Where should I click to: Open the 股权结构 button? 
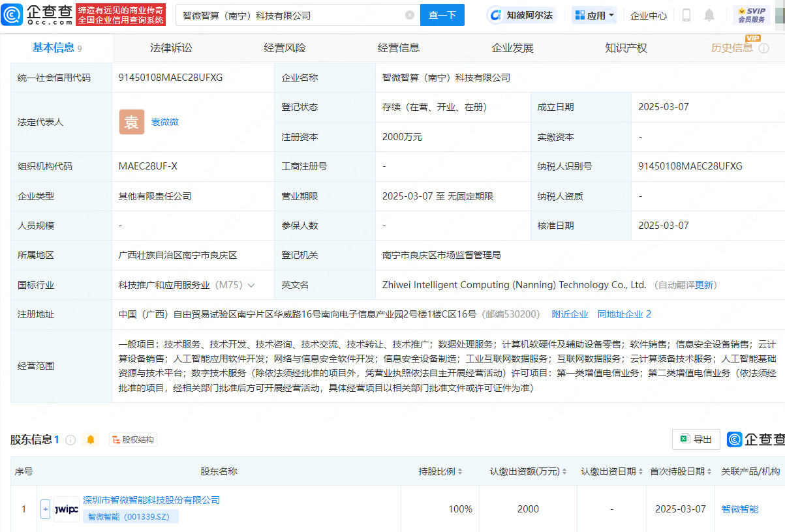click(133, 440)
